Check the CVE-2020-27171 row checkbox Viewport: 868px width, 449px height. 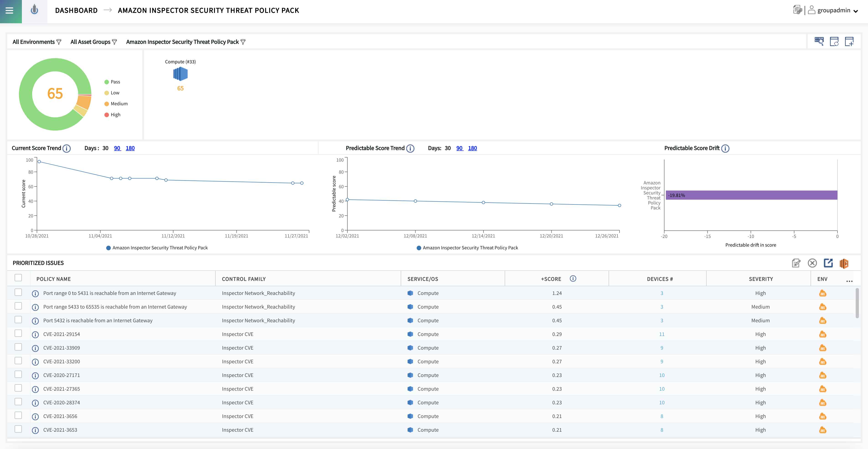click(18, 374)
